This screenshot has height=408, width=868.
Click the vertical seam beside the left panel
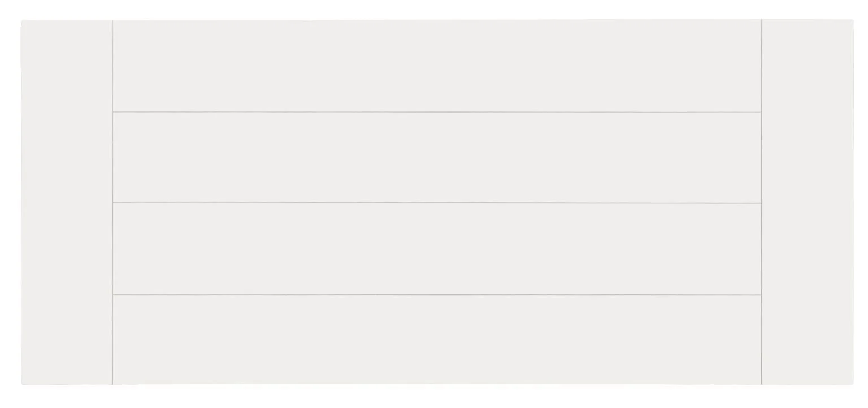coord(112,202)
